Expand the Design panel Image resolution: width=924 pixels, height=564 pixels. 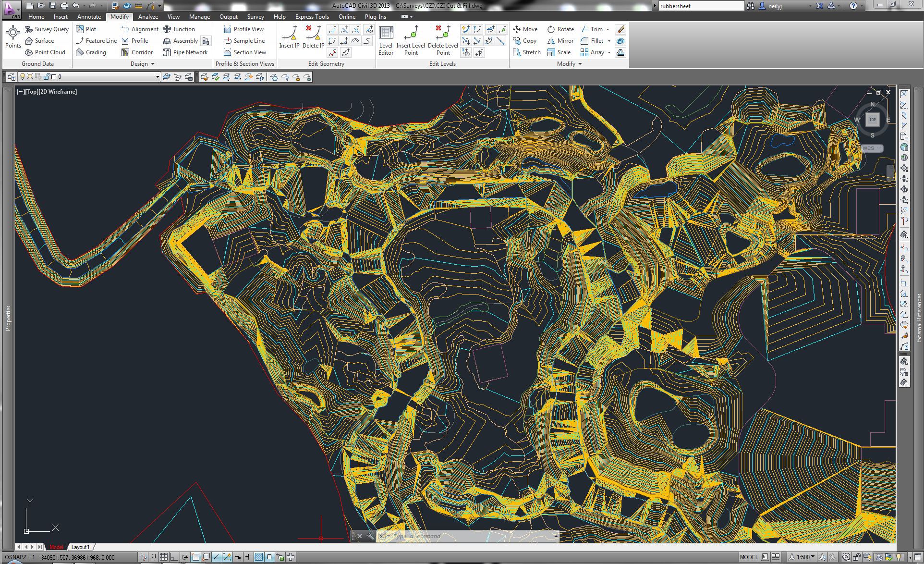[152, 63]
